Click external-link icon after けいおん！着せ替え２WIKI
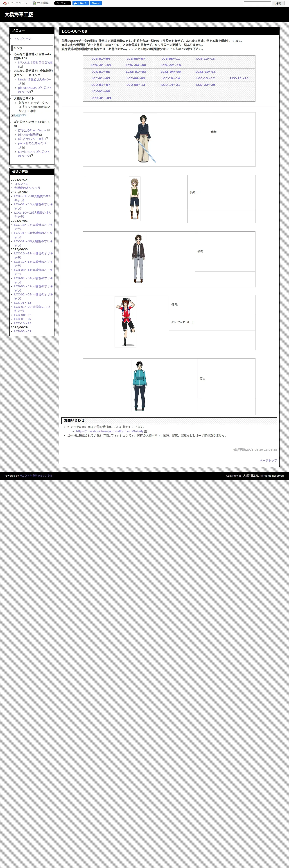Screen dimensions: 289x868 (21, 67)
